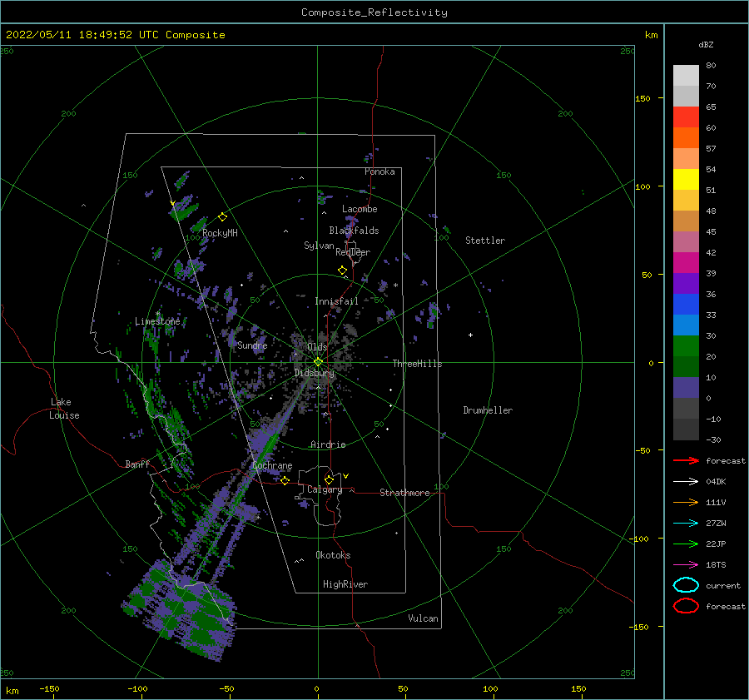Click the current legend label
This screenshot has width=749, height=700.
click(x=722, y=585)
